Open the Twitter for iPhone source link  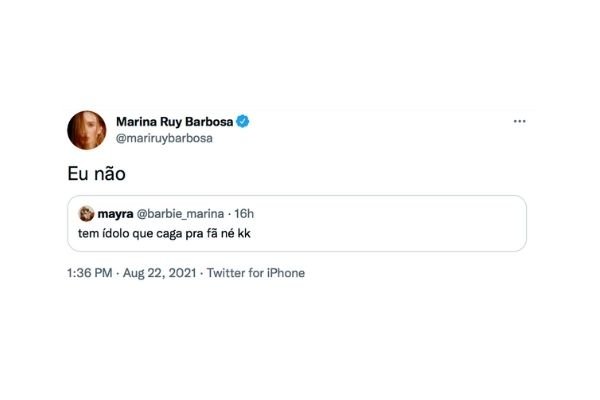tap(256, 273)
